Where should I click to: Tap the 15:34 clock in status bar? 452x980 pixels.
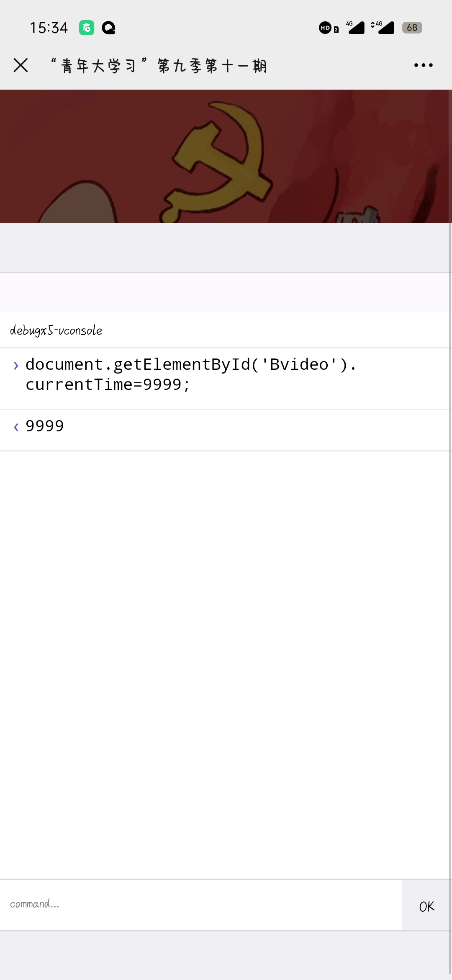click(49, 28)
